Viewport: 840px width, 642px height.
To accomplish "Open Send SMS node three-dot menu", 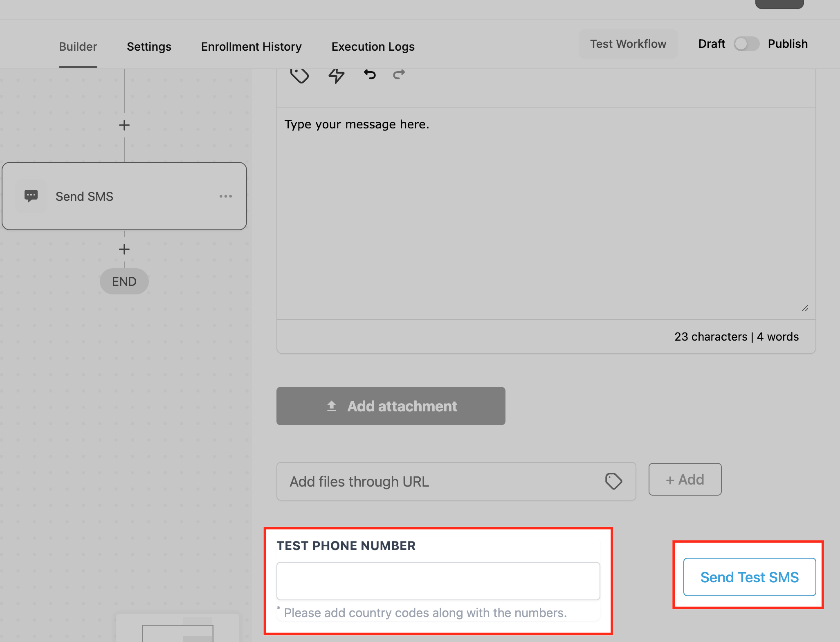I will pyautogui.click(x=225, y=196).
